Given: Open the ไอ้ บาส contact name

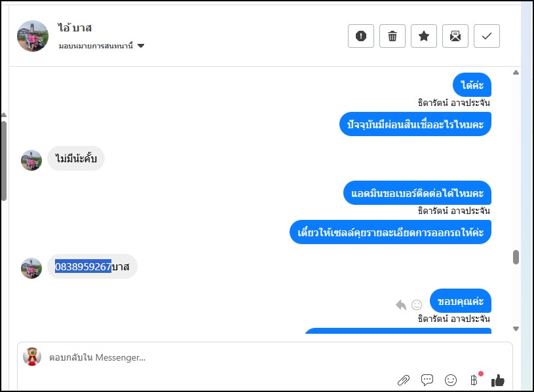Looking at the screenshot, I should (75, 28).
